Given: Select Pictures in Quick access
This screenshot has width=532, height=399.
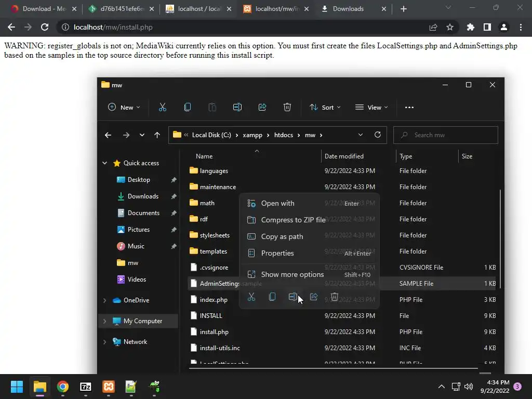Looking at the screenshot, I should tap(138, 230).
